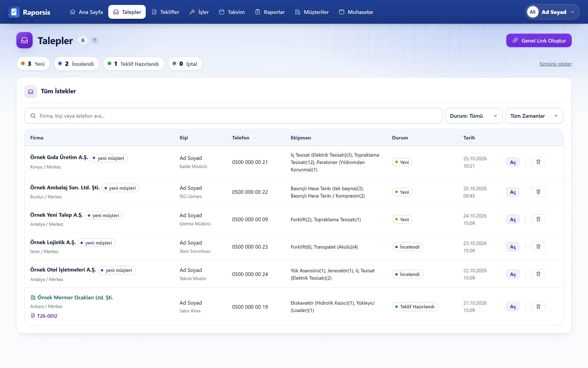The height and width of the screenshot is (368, 588).
Task: Focus the Firma, kişi veya telefon search field
Action: (x=233, y=116)
